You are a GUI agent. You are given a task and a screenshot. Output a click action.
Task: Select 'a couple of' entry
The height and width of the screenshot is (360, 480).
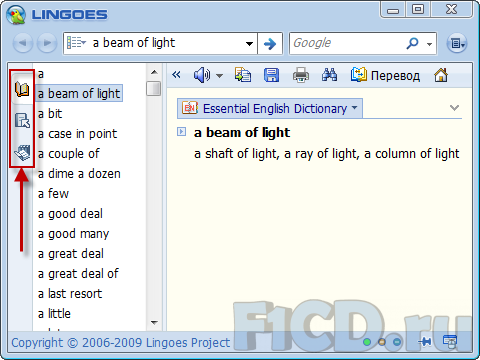coord(68,154)
